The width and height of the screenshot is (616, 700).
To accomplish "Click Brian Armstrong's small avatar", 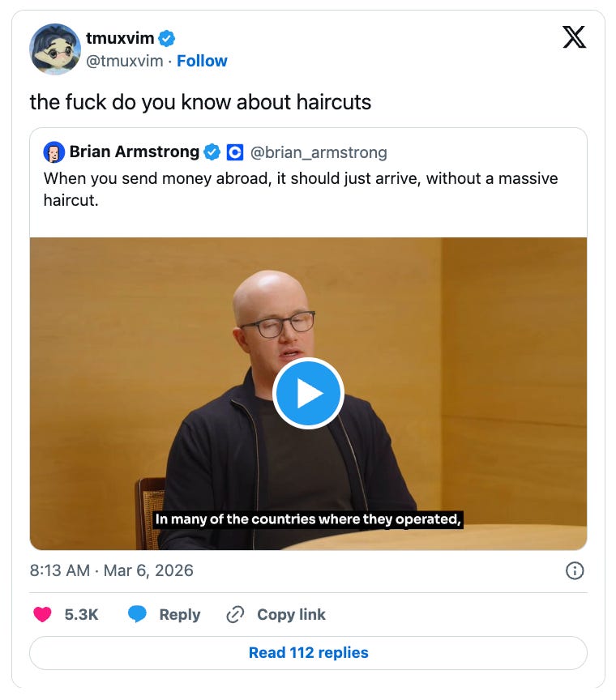I will 54,152.
